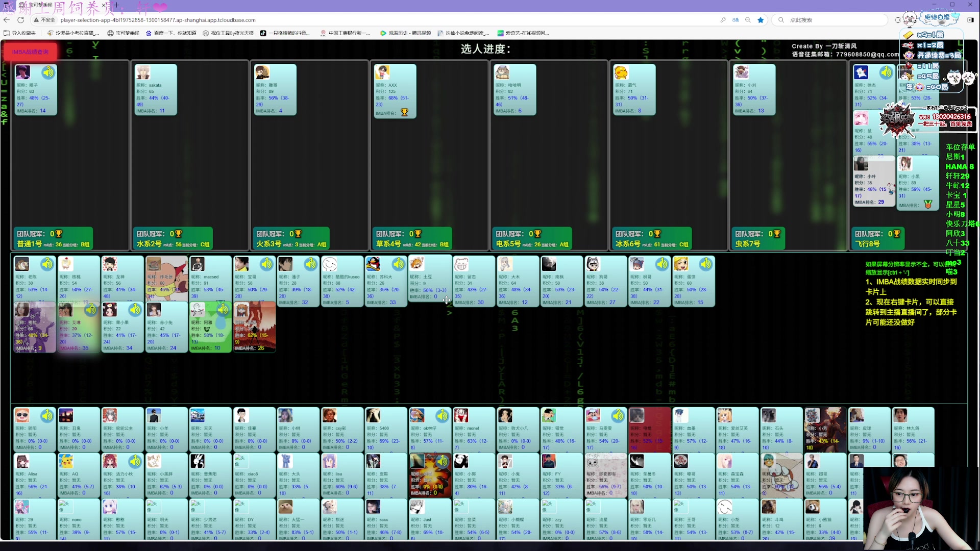Play the voice icon on 潘子's card
The width and height of the screenshot is (980, 551).
click(311, 264)
